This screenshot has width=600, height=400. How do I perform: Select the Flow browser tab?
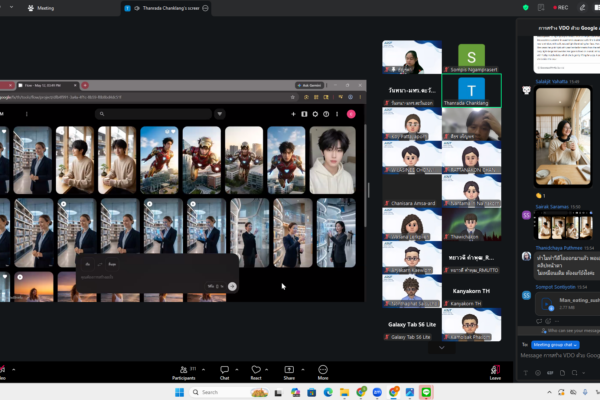[x=47, y=85]
